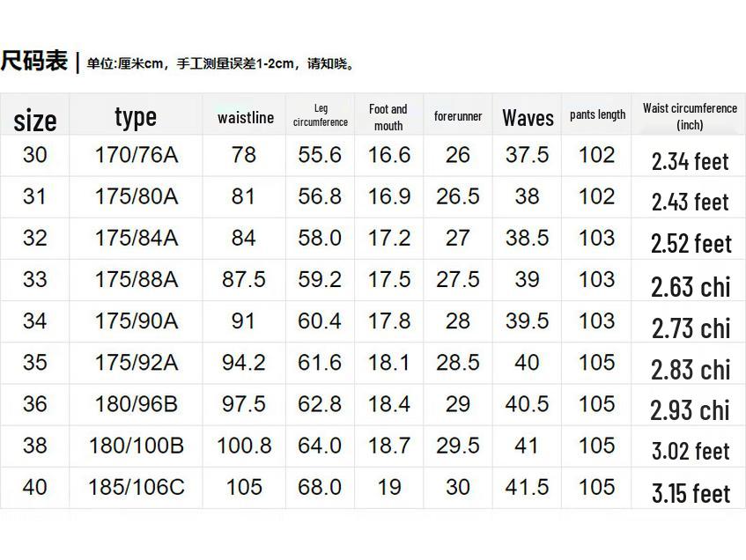Select the "forerunner" column header
The height and width of the screenshot is (560, 746).
pyautogui.click(x=458, y=116)
